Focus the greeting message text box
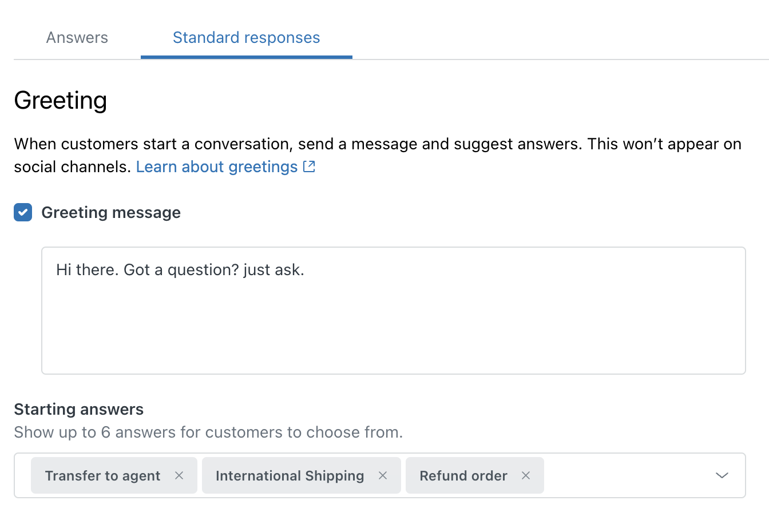The height and width of the screenshot is (532, 769). tap(393, 326)
